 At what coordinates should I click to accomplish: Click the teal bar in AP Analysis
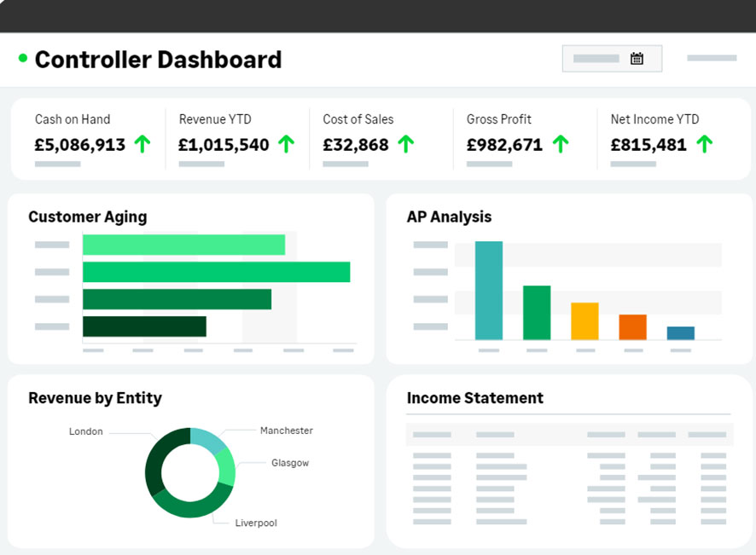489,291
